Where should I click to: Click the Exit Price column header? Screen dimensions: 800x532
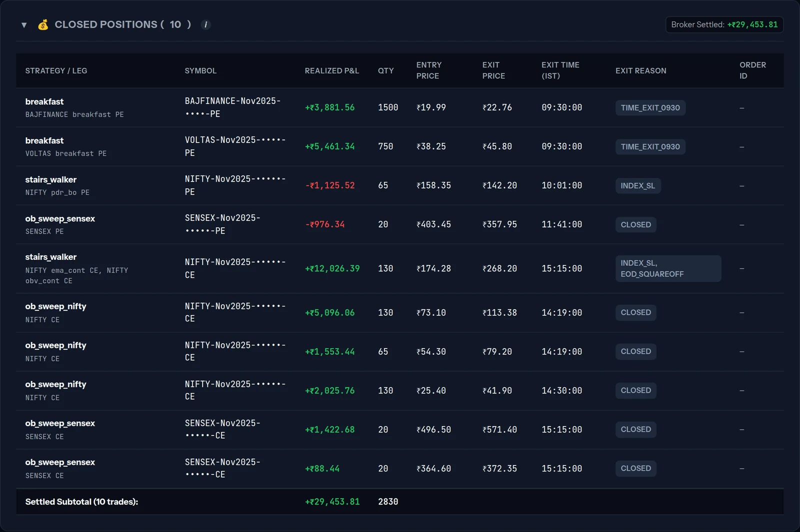click(493, 70)
